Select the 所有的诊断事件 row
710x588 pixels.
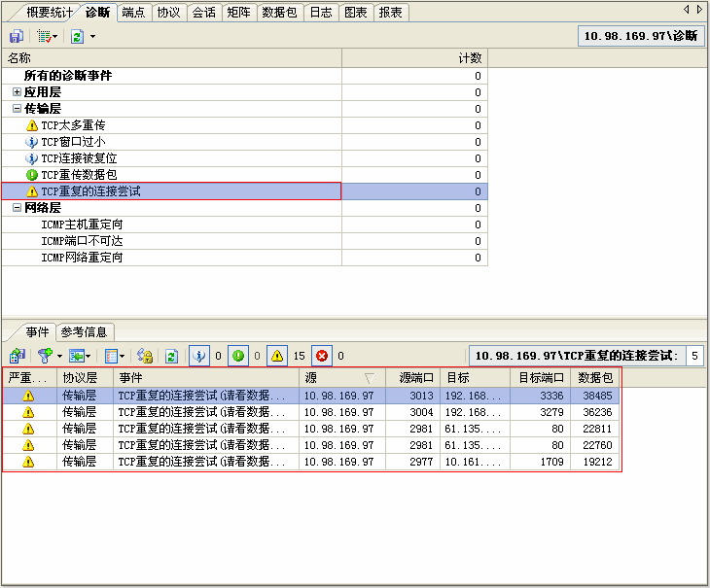click(244, 76)
